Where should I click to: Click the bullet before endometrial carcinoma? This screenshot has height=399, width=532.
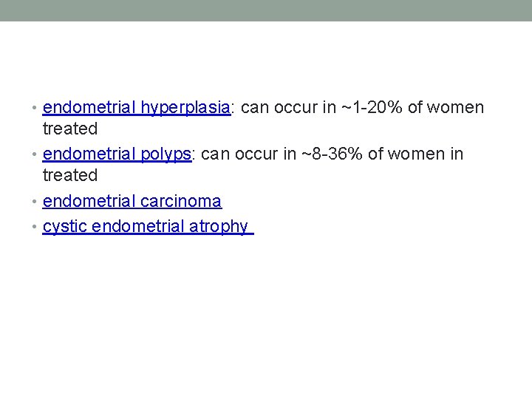coord(36,202)
